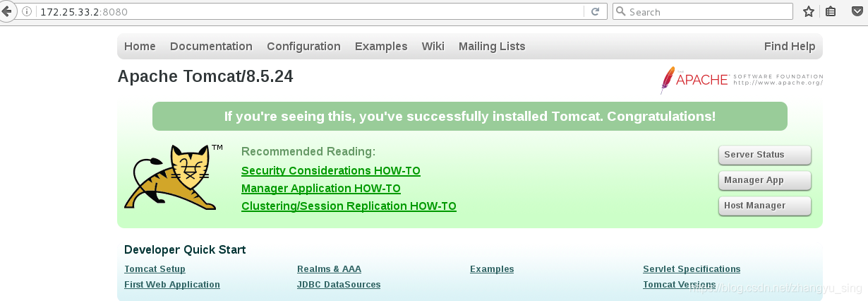
Task: Click the browser back arrow button
Action: (6, 11)
